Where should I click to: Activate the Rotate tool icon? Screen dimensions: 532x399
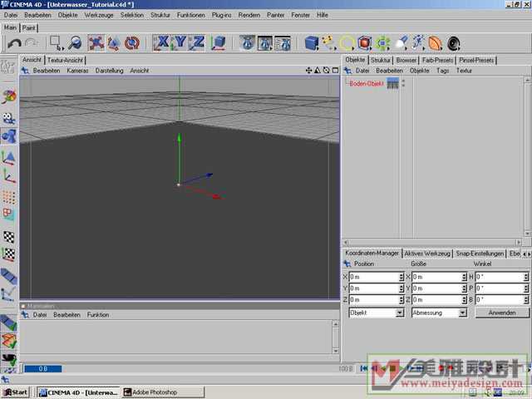[x=132, y=43]
